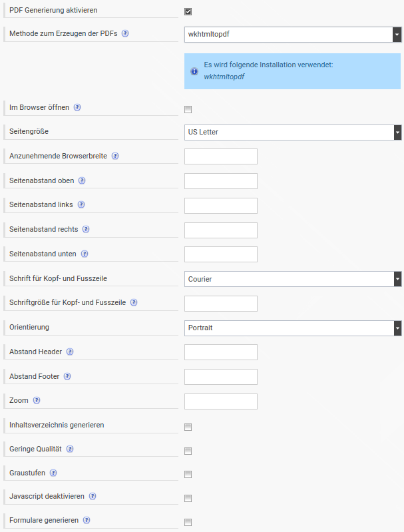Enable Geringe Qualität checkbox
This screenshot has height=532, width=404.
coord(188,451)
